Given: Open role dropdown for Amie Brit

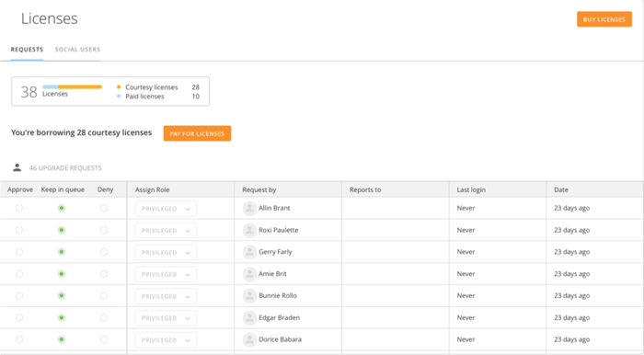Looking at the screenshot, I should (x=166, y=274).
